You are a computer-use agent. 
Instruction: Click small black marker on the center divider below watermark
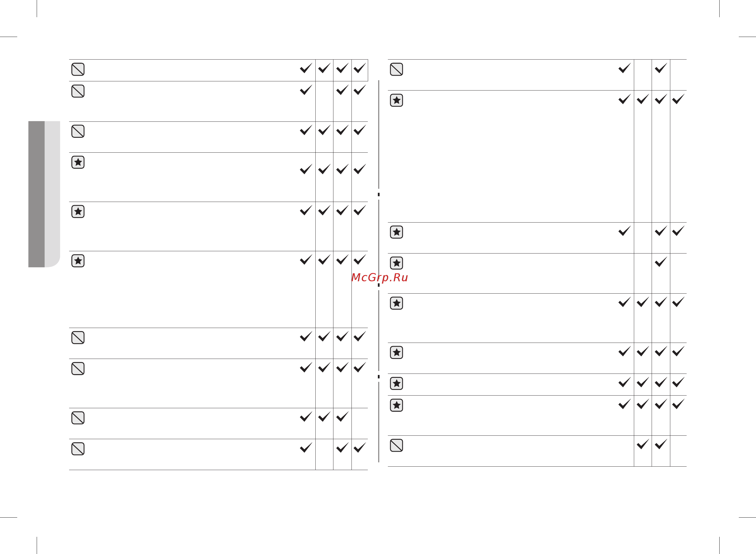(379, 285)
